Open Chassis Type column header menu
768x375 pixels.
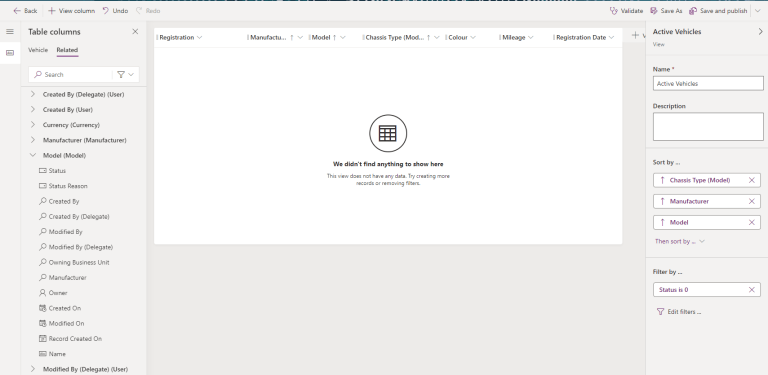point(436,38)
